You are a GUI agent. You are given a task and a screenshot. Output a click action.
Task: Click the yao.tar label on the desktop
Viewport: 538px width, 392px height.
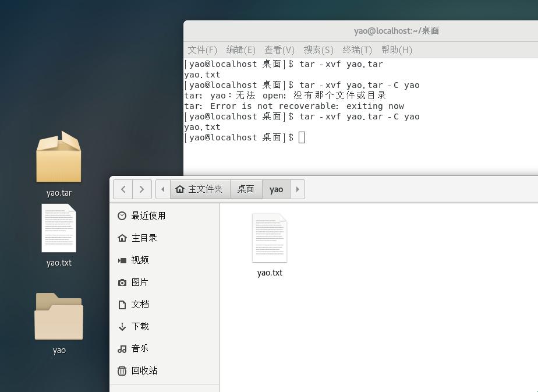click(x=59, y=193)
